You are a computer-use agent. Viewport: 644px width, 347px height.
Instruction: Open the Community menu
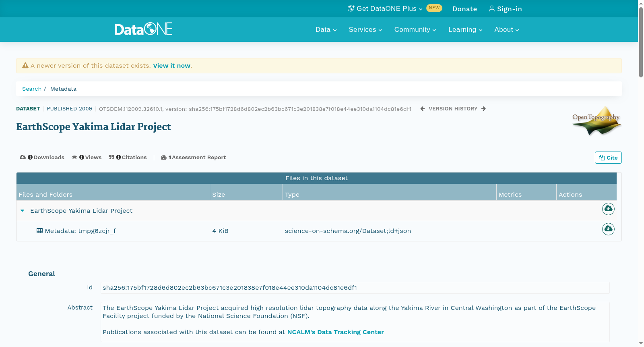[415, 29]
